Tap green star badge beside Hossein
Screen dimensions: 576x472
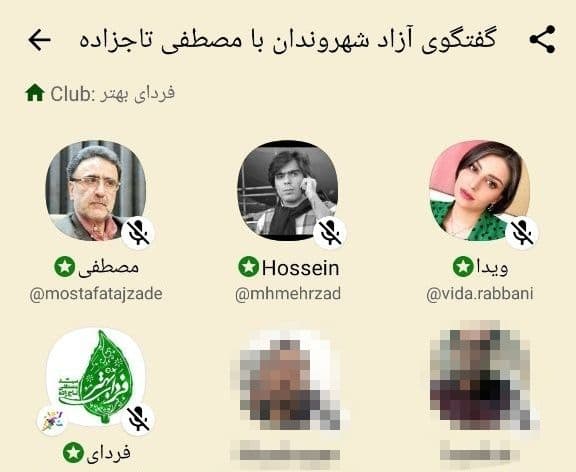point(249,267)
